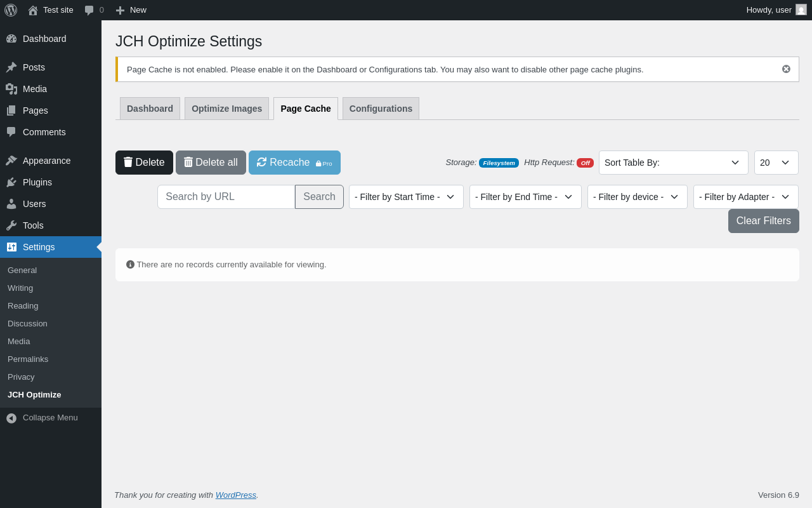
Task: Switch to the Optimize Images tab
Action: coord(226,109)
